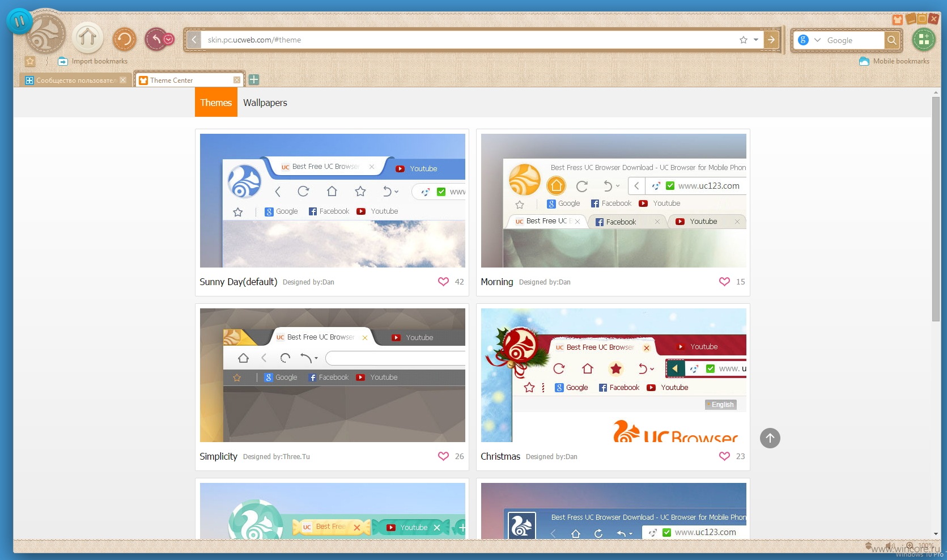Screen dimensions: 947x560
Task: Close the Сообщество пользователей tab
Action: pyautogui.click(x=123, y=80)
